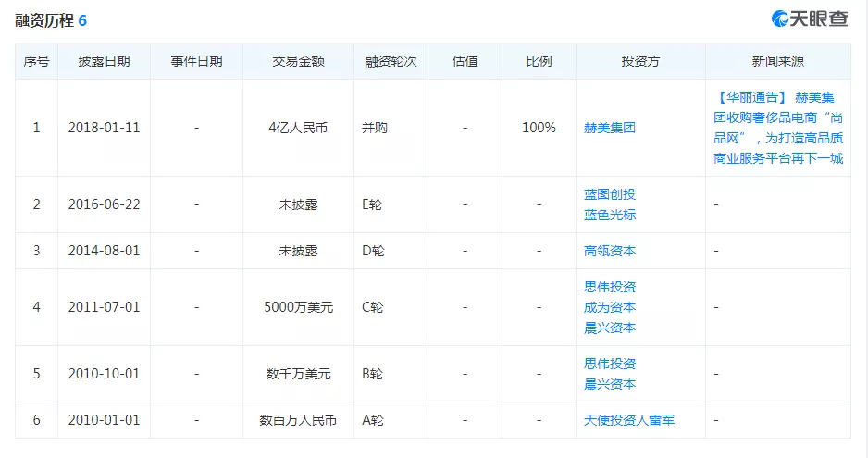Select the date 2011-07-01
The height and width of the screenshot is (458, 868).
(104, 307)
